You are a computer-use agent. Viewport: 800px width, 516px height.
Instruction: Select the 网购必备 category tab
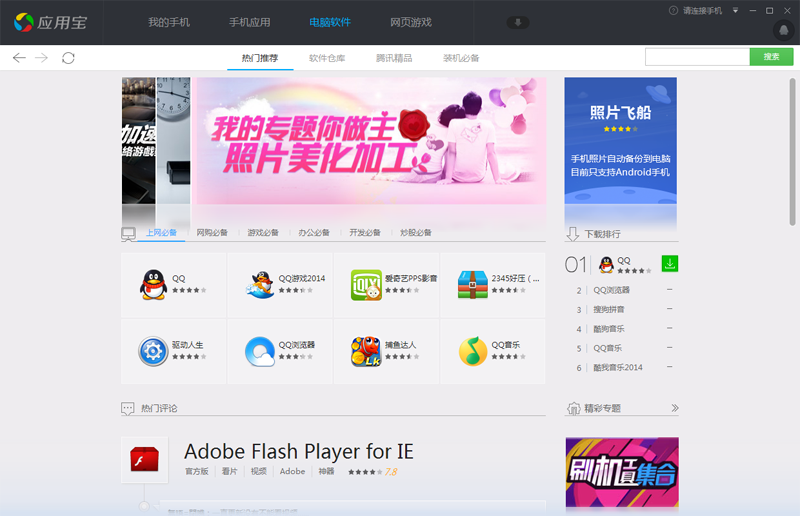pos(212,233)
